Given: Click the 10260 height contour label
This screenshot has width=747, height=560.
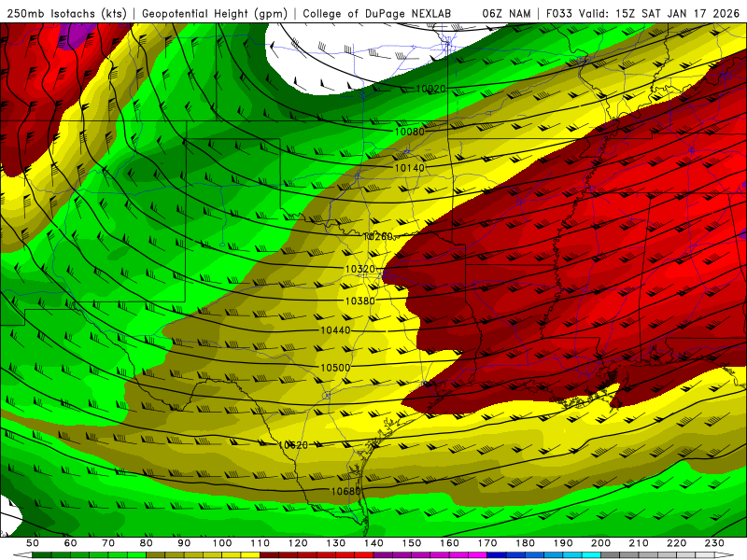Looking at the screenshot, I should pyautogui.click(x=378, y=237).
